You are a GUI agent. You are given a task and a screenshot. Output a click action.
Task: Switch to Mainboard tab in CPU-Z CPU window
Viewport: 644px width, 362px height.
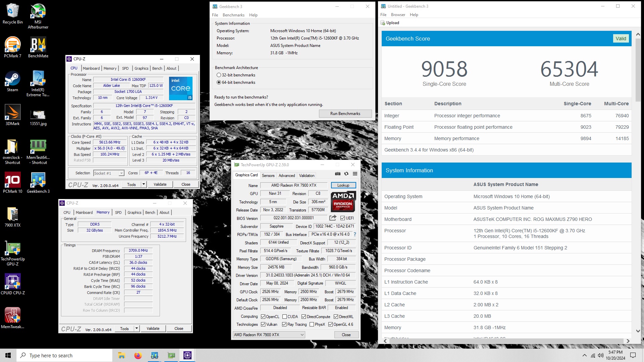[91, 68]
